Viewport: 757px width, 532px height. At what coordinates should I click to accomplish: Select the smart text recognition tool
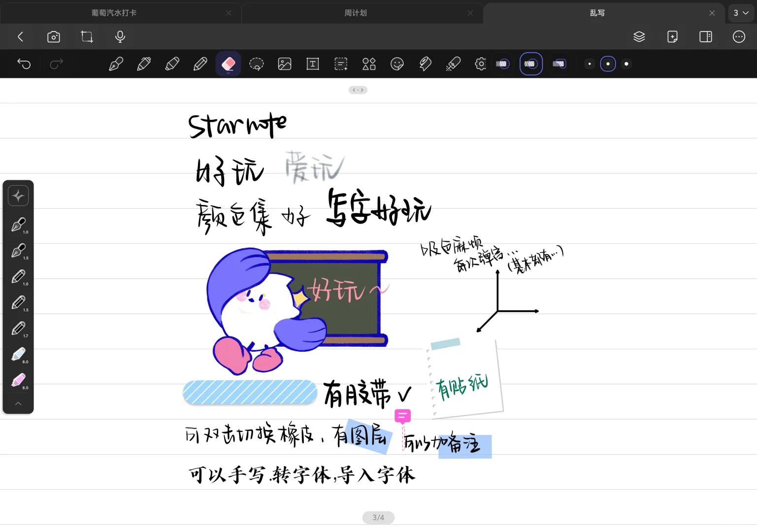[341, 64]
